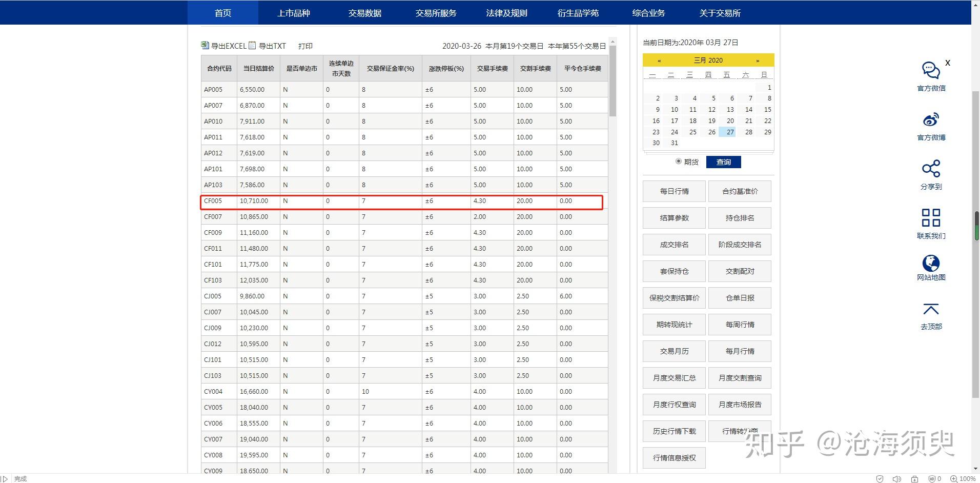Screen dimensions: 980x483
Task: Click the zoom magnifier 100% icon
Action: (x=954, y=479)
